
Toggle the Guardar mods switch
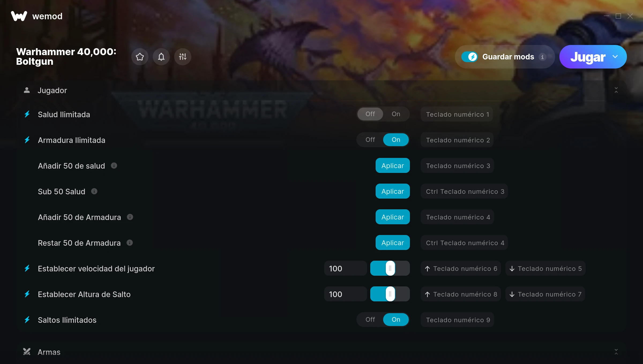pos(469,57)
